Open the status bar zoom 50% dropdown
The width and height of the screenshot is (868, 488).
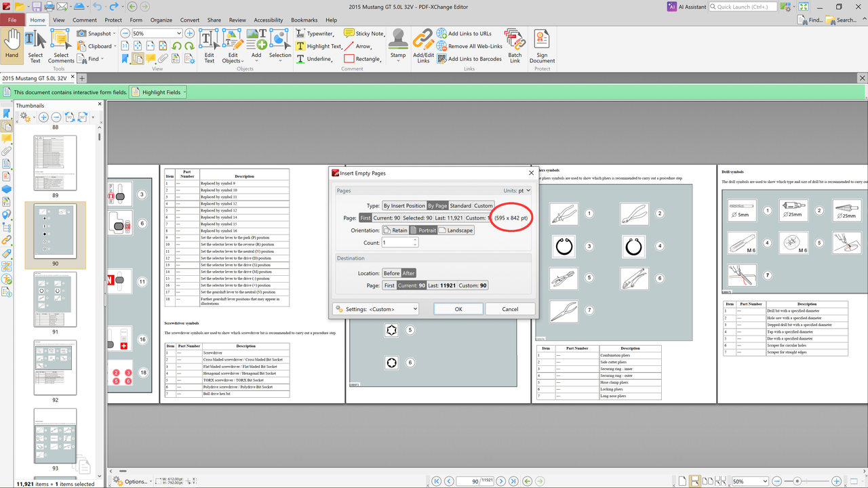764,481
